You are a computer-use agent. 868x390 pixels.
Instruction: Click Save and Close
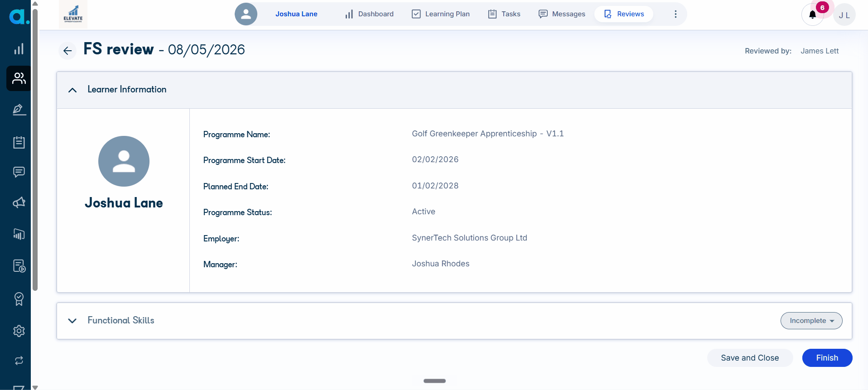[750, 358]
